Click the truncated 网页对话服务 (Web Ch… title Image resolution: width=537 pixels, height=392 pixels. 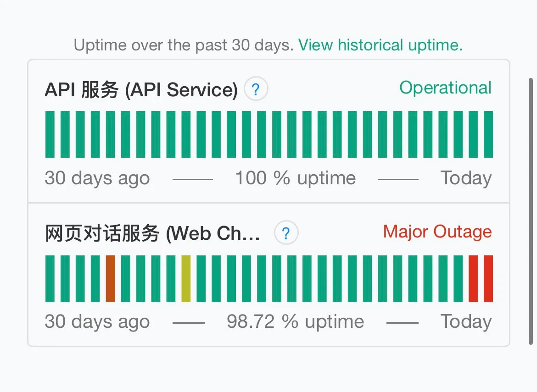point(152,234)
